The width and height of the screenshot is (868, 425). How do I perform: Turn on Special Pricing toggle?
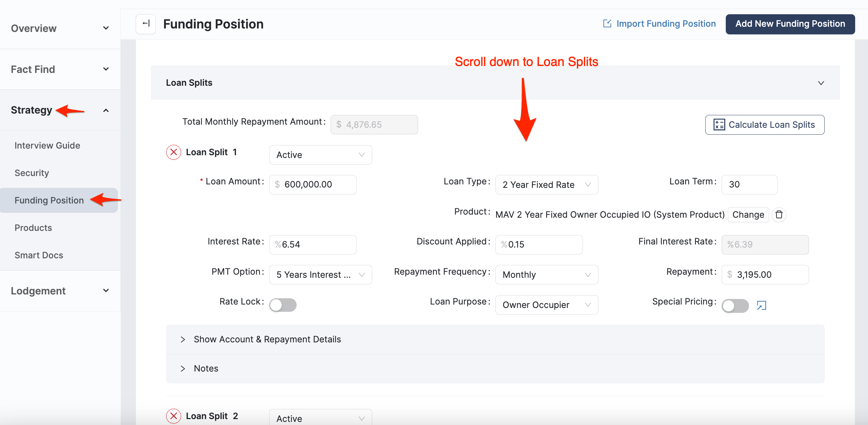735,306
